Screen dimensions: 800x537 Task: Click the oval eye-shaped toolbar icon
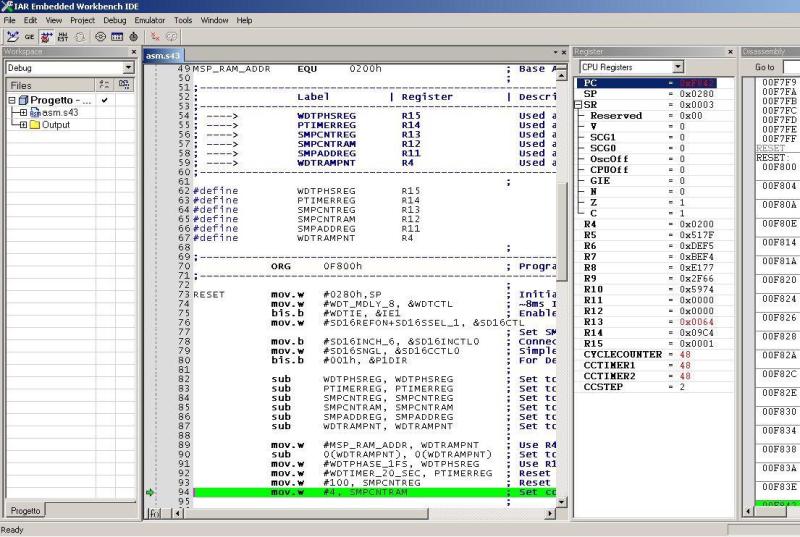[101, 37]
